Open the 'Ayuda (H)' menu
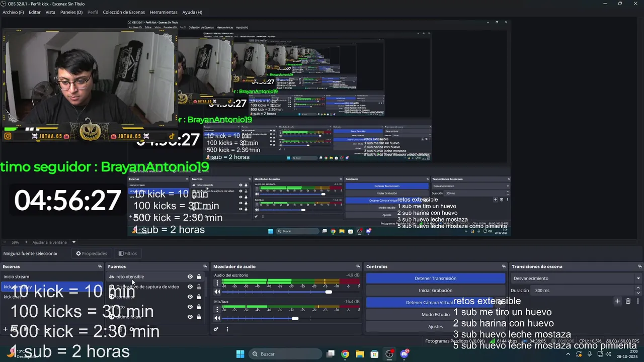 point(192,12)
